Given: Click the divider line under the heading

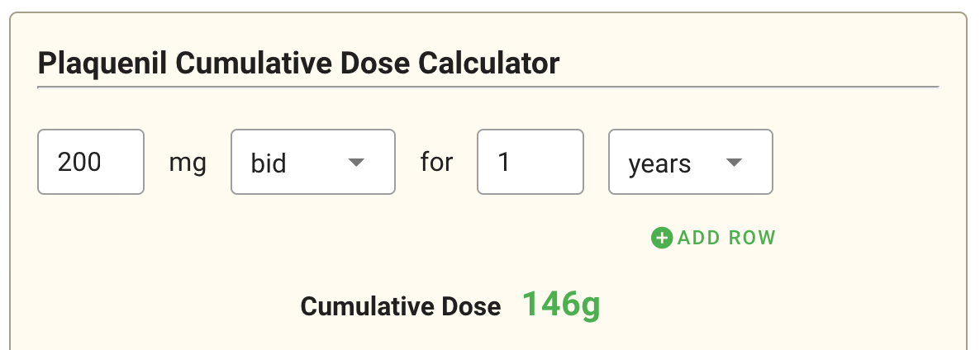Looking at the screenshot, I should pyautogui.click(x=488, y=86).
